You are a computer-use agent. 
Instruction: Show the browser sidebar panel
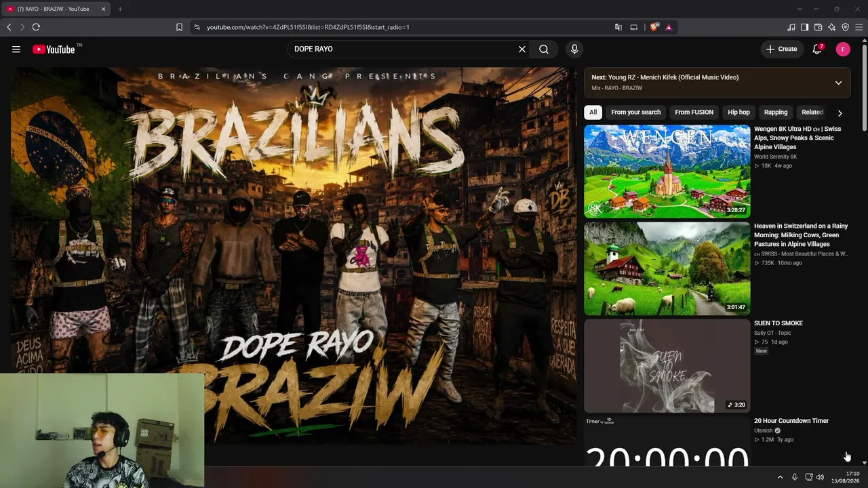pyautogui.click(x=805, y=27)
